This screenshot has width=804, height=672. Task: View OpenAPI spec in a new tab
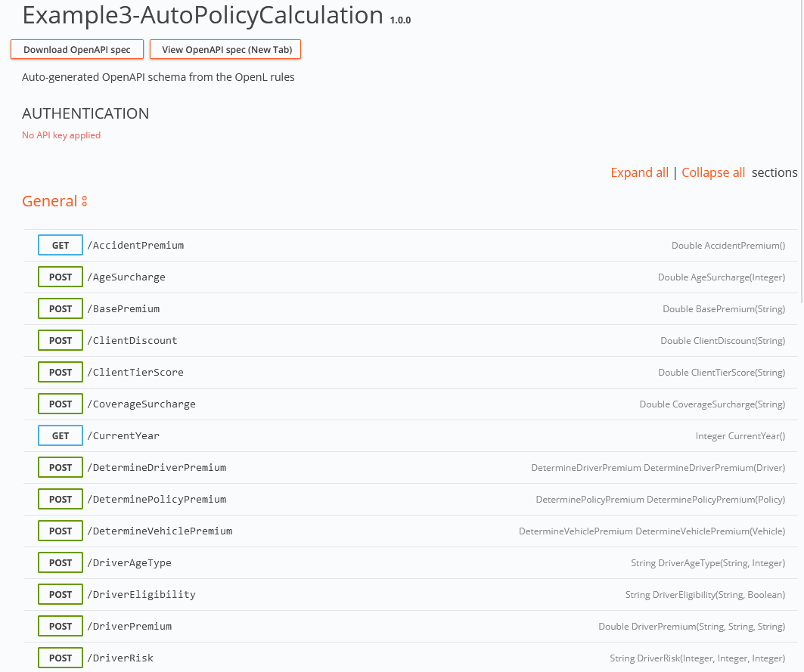(225, 50)
